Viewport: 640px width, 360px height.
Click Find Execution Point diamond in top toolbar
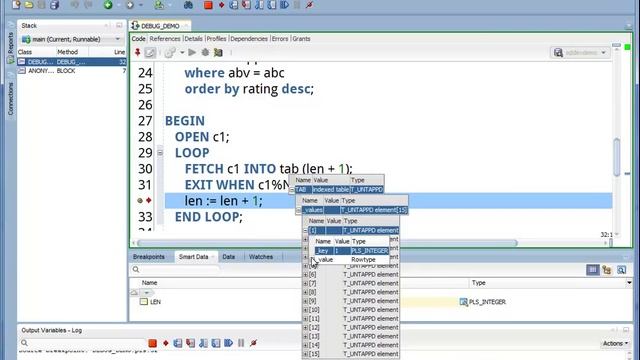(x=222, y=5)
